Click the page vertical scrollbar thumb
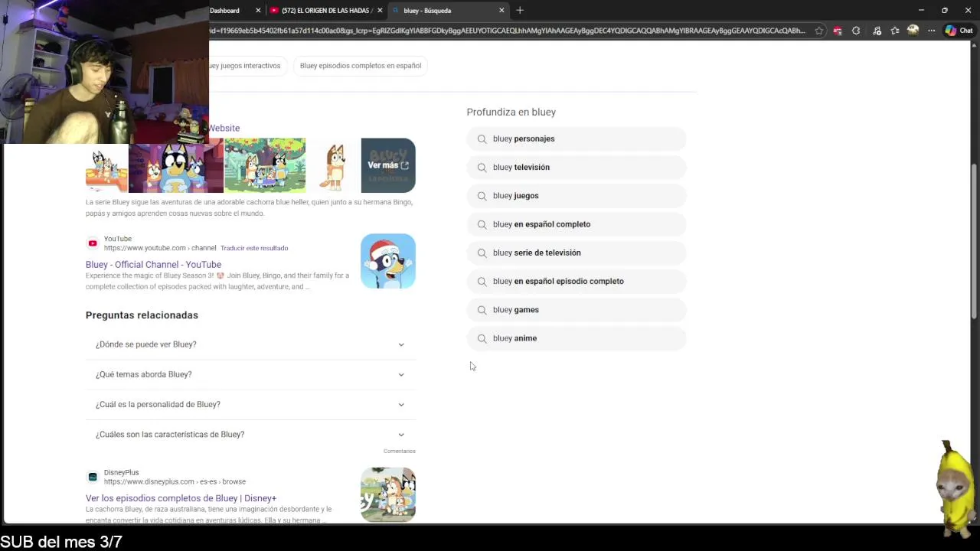This screenshot has height=551, width=980. point(974,242)
